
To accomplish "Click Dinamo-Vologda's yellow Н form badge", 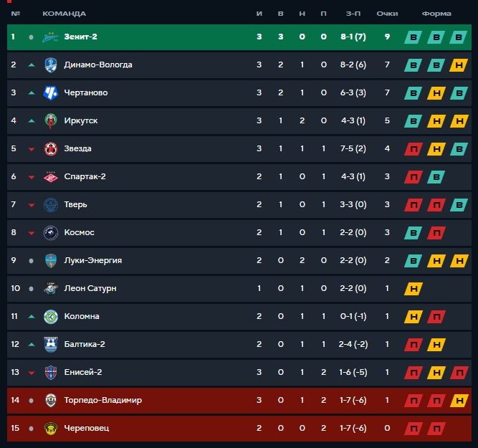I will click(459, 65).
